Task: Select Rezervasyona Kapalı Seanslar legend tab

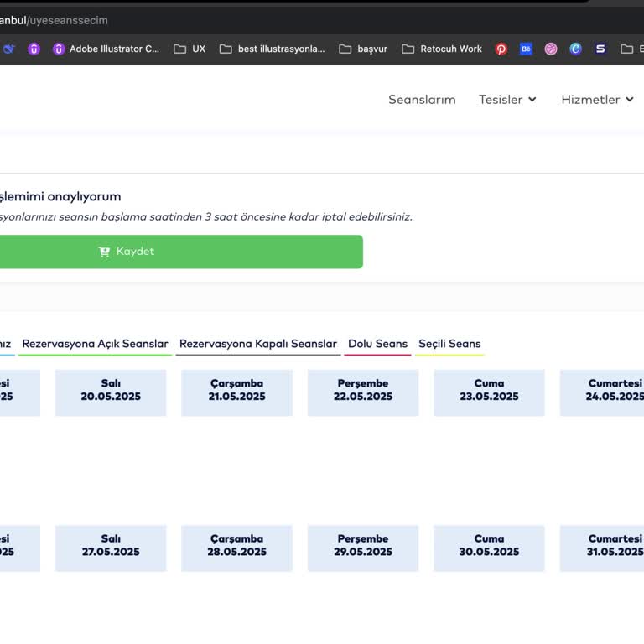Action: [x=258, y=344]
